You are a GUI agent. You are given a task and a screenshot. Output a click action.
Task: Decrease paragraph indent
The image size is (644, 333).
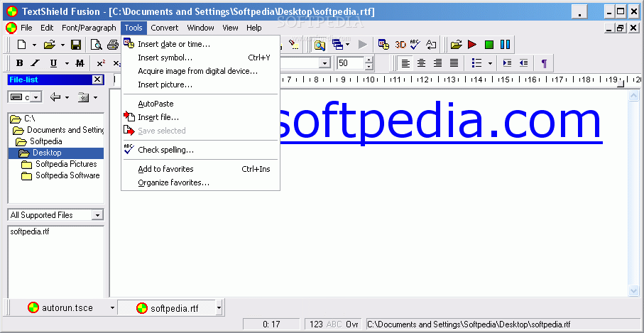point(523,63)
